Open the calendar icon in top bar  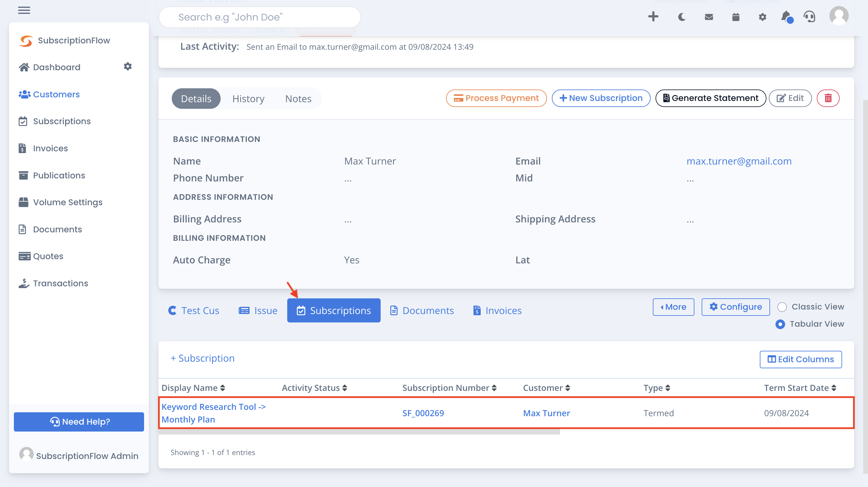[736, 17]
